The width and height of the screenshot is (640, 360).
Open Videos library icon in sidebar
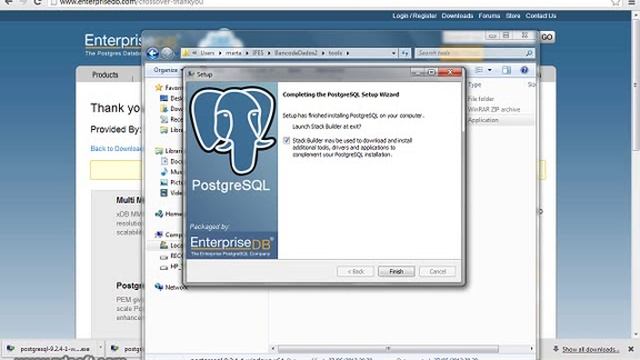164,193
